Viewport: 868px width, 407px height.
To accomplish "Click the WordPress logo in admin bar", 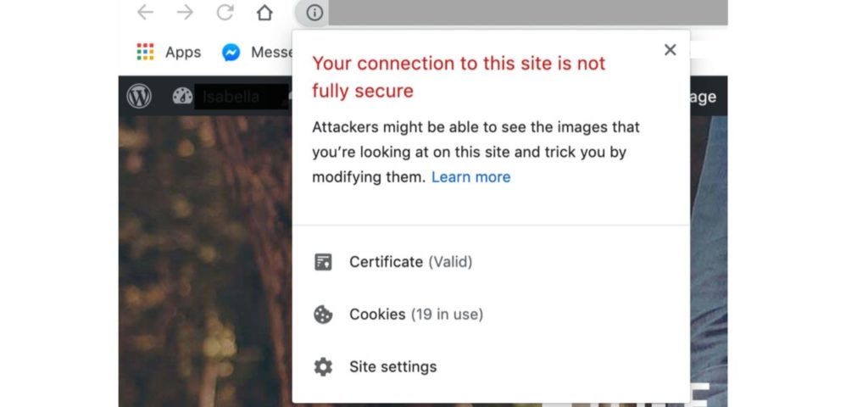I will [139, 97].
